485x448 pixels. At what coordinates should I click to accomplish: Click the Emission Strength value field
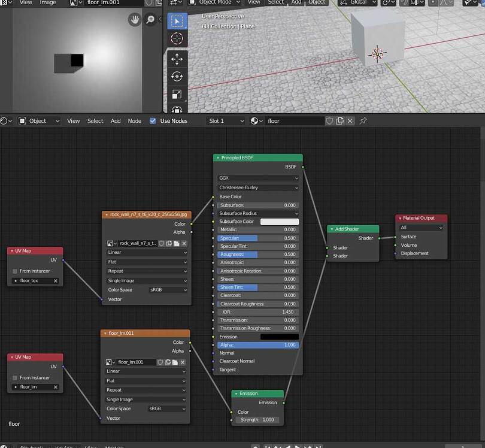pos(257,420)
